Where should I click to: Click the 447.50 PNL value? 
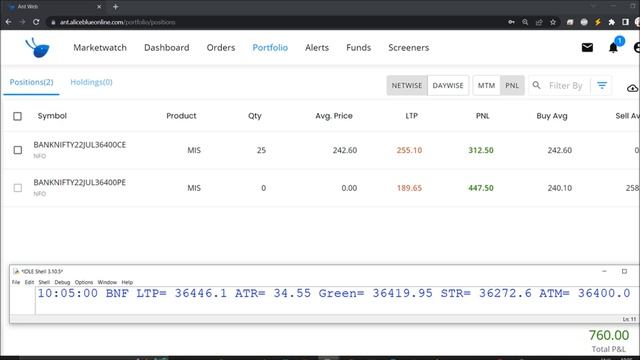[x=481, y=188]
